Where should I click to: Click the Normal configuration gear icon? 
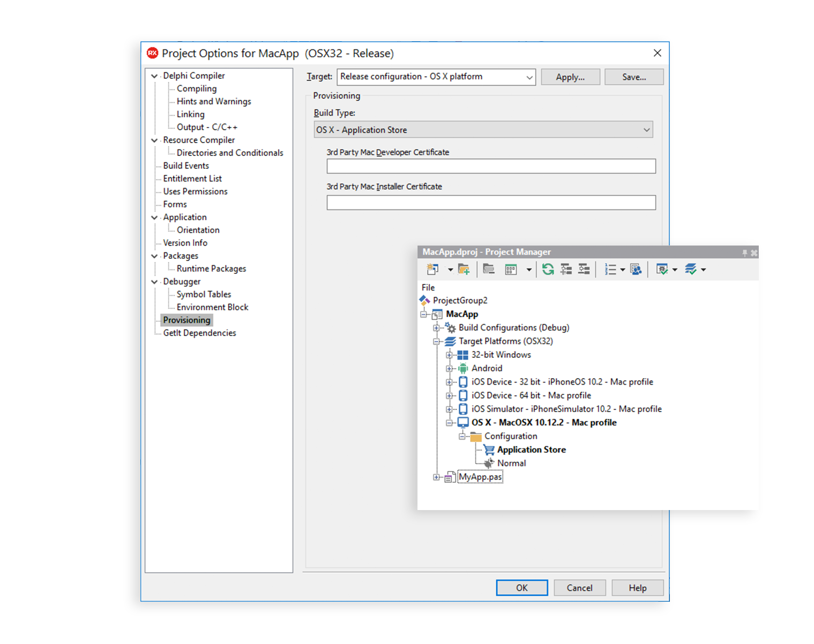(x=489, y=463)
